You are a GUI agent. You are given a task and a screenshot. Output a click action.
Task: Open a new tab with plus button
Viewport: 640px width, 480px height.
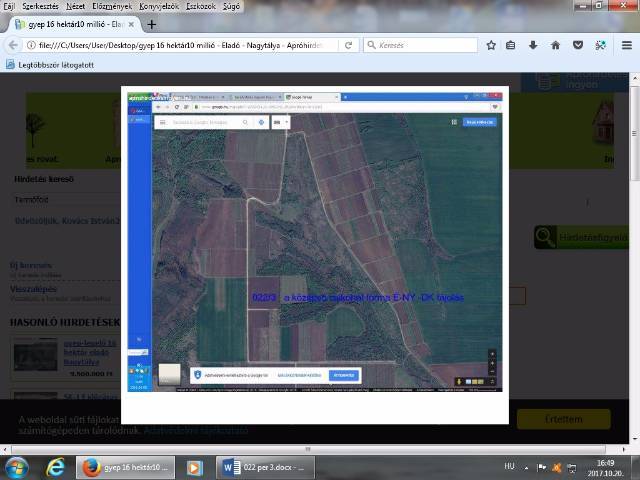click(151, 24)
